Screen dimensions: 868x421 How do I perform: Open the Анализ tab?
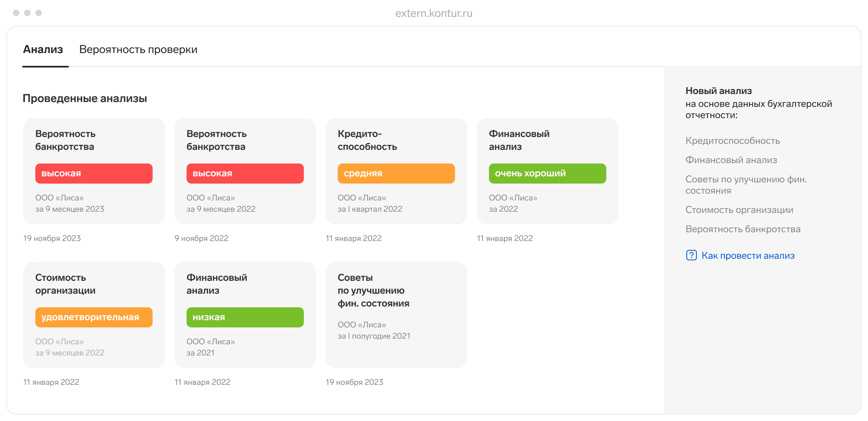(43, 49)
